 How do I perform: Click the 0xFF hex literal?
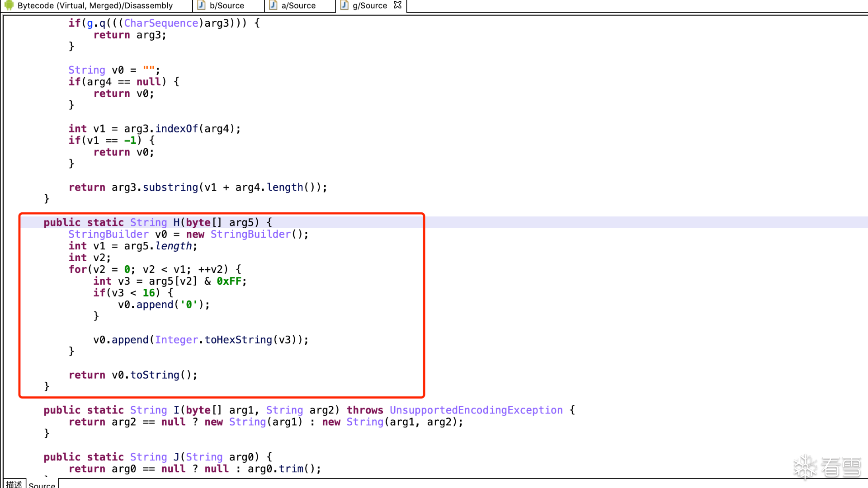229,281
